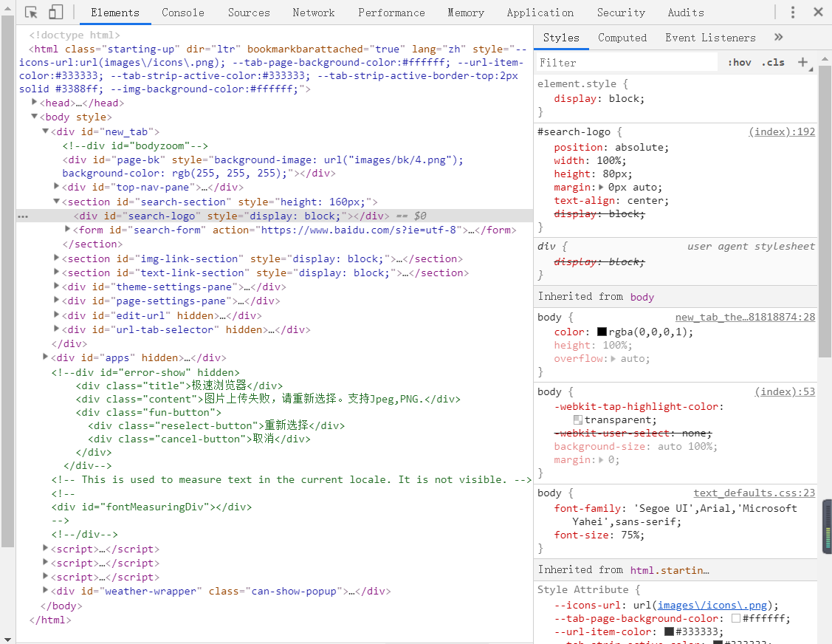This screenshot has width=832, height=644.
Task: Open the DevTools three-dot customize menu
Action: [793, 13]
